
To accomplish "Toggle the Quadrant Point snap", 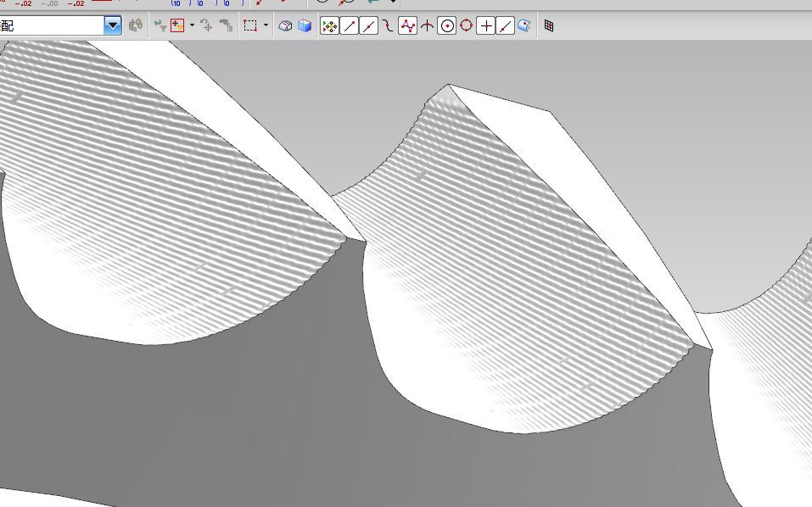I will (x=466, y=25).
